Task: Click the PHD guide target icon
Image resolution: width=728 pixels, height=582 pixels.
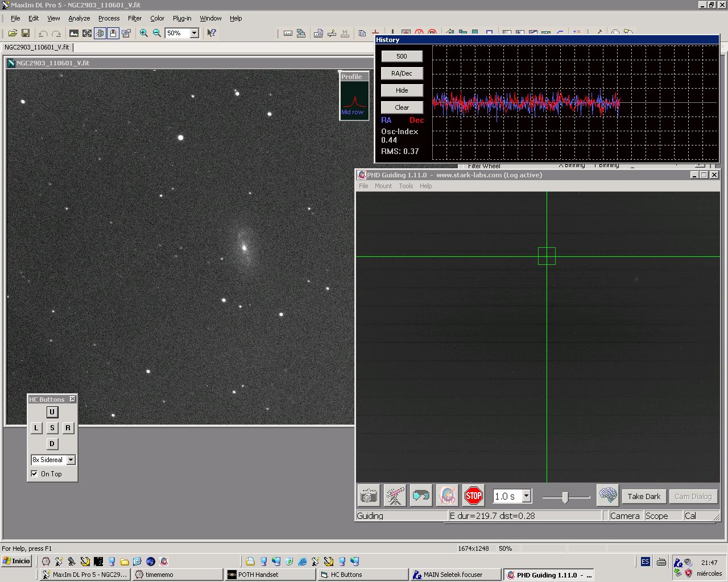Action: [447, 496]
